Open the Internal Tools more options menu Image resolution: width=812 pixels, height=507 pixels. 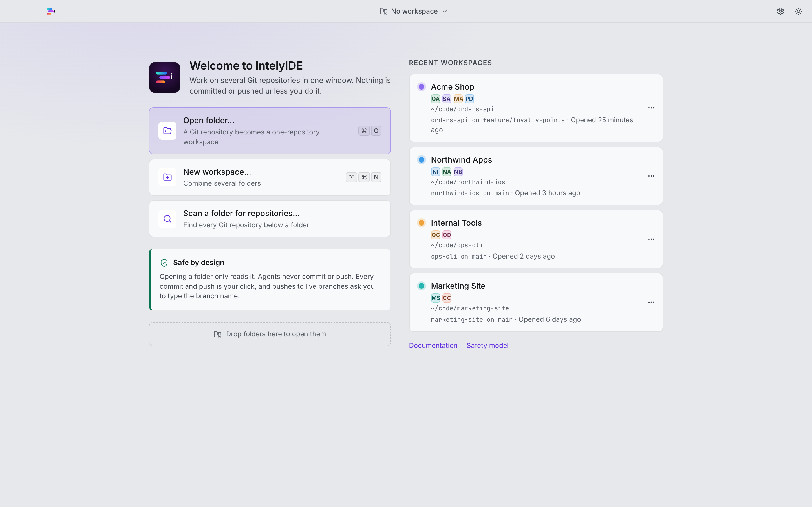click(x=651, y=239)
